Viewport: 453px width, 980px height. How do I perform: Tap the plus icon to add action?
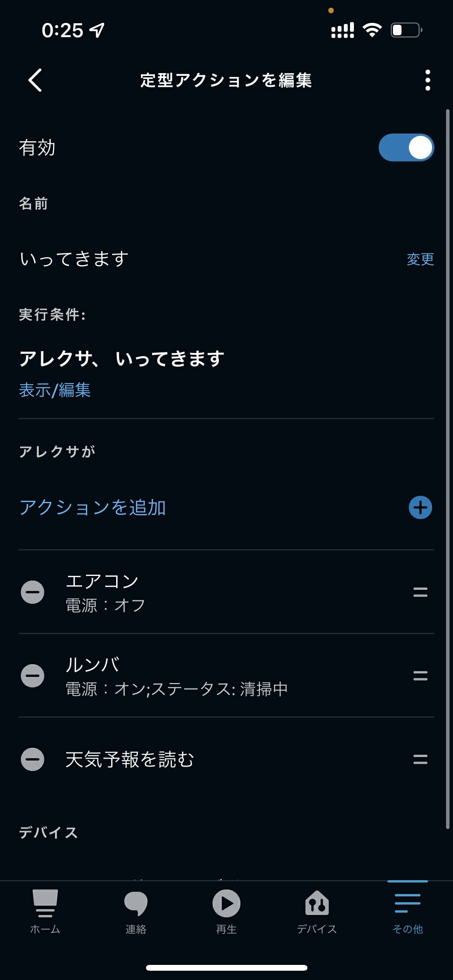coord(420,507)
